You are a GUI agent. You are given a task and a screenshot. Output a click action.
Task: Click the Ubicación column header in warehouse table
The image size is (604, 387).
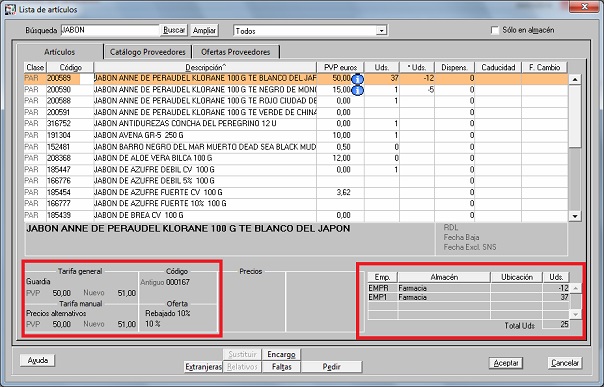(517, 277)
